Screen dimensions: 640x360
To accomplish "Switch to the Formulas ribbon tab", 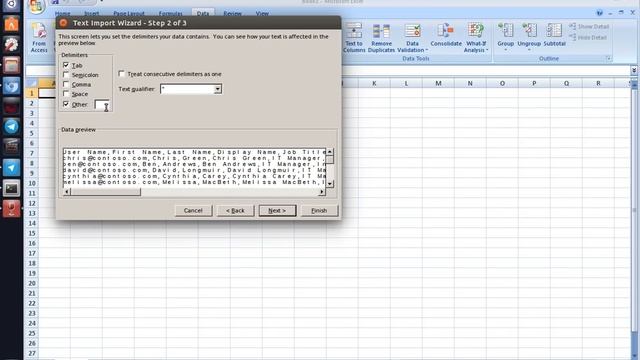I will pyautogui.click(x=170, y=13).
